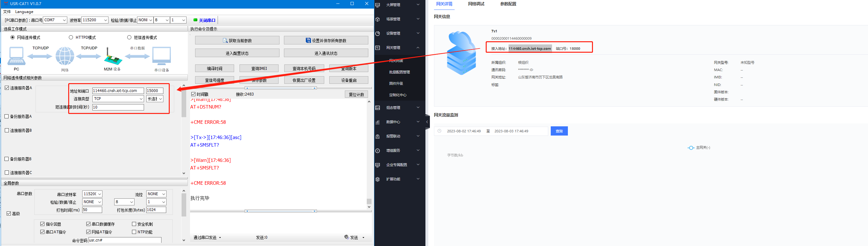Click the 报警联动 alarm sidebar icon
The height and width of the screenshot is (246, 868).
click(x=378, y=136)
